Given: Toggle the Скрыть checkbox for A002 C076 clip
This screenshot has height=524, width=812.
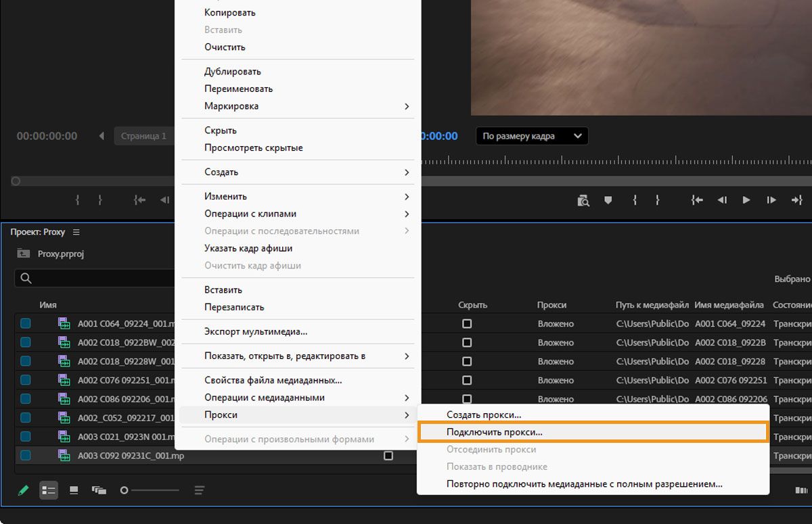Looking at the screenshot, I should 467,381.
